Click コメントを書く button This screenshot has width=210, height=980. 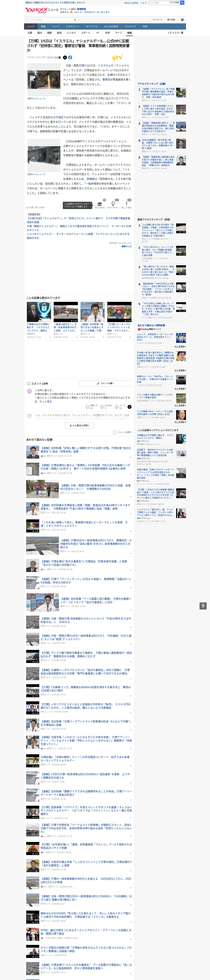(105, 384)
